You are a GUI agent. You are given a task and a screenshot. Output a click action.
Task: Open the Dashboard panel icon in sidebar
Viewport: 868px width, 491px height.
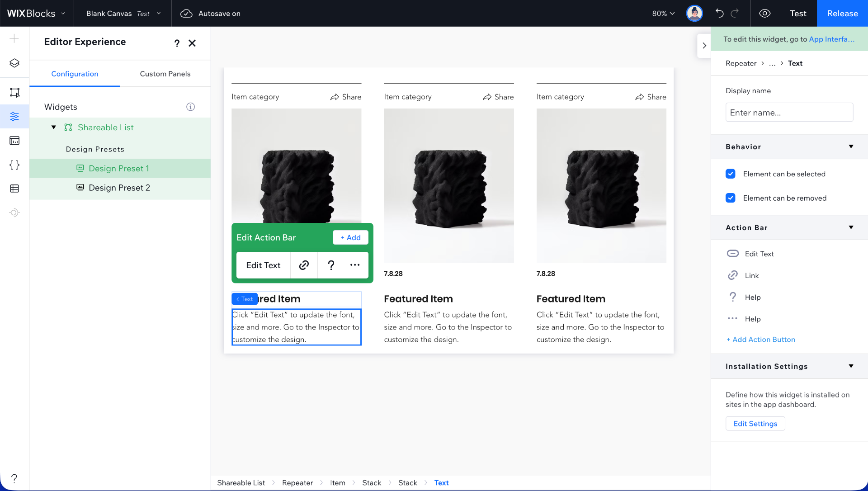click(x=14, y=141)
